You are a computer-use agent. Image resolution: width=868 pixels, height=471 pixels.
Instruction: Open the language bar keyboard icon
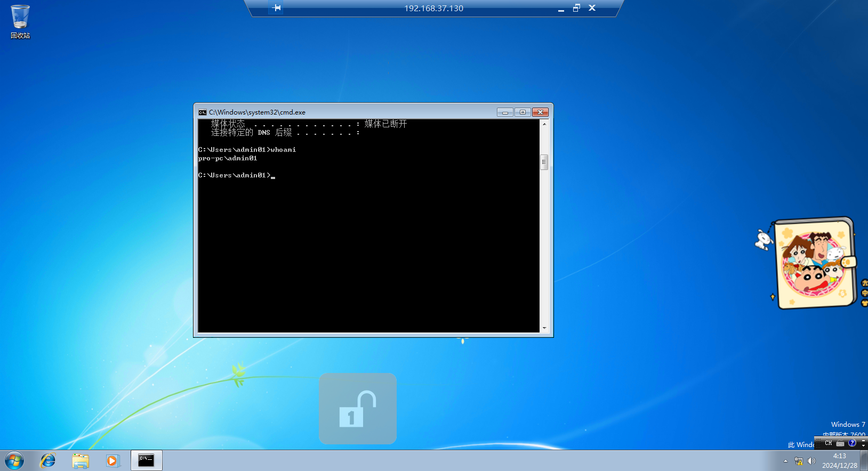[x=840, y=443]
